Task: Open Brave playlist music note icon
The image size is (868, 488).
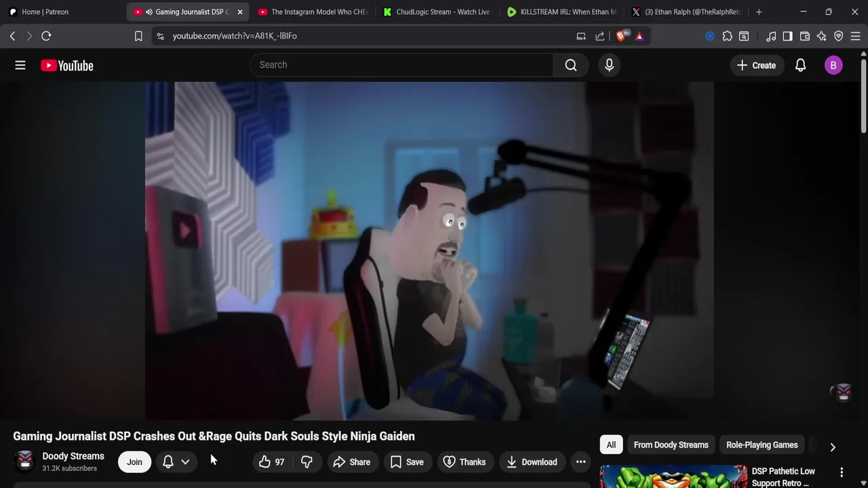Action: tap(771, 36)
